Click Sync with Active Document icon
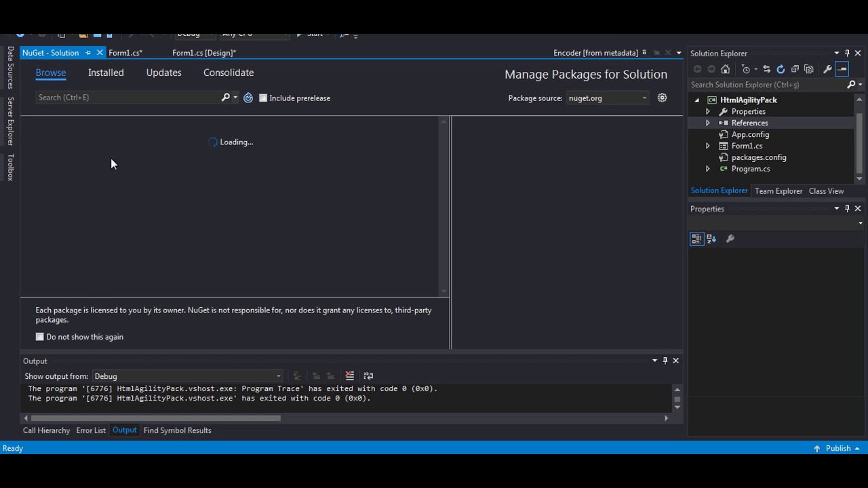The width and height of the screenshot is (868, 488). point(767,69)
